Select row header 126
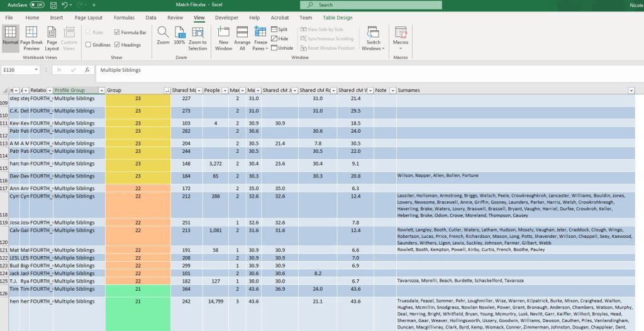 4,291
